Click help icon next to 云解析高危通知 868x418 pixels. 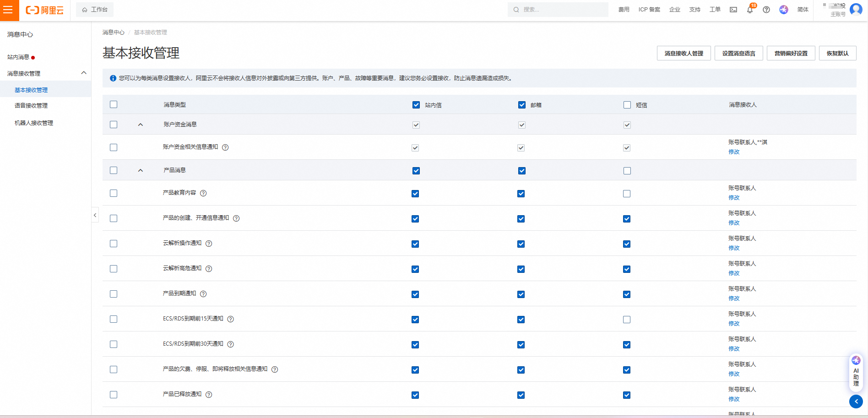[209, 269]
